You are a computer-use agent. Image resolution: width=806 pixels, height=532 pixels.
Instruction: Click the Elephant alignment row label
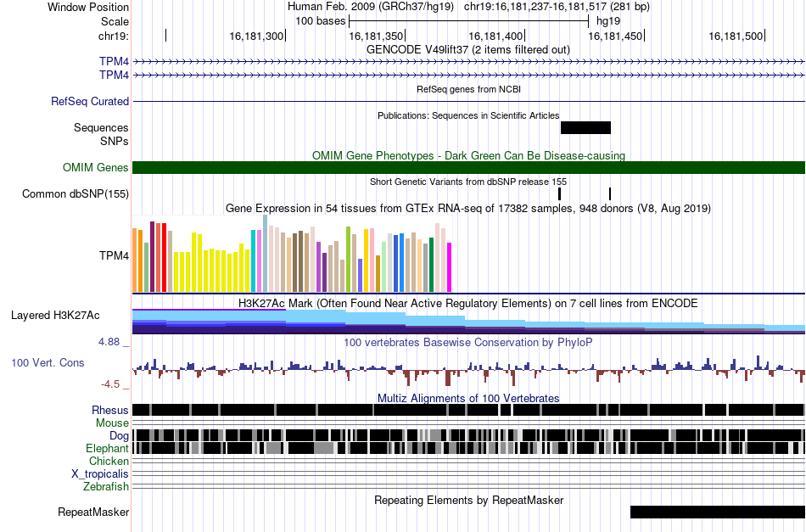click(108, 448)
